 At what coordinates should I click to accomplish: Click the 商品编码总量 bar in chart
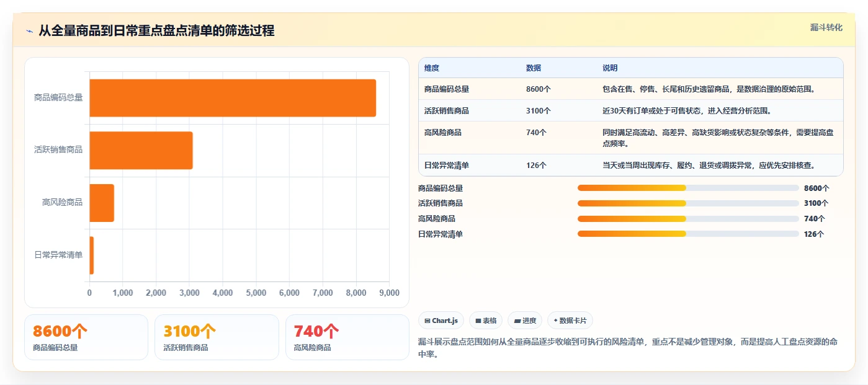pos(233,98)
